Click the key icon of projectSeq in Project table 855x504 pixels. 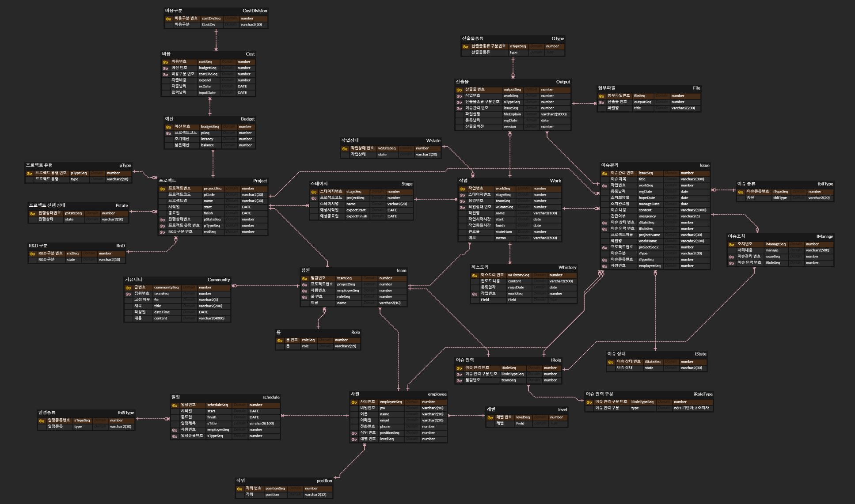coord(162,189)
